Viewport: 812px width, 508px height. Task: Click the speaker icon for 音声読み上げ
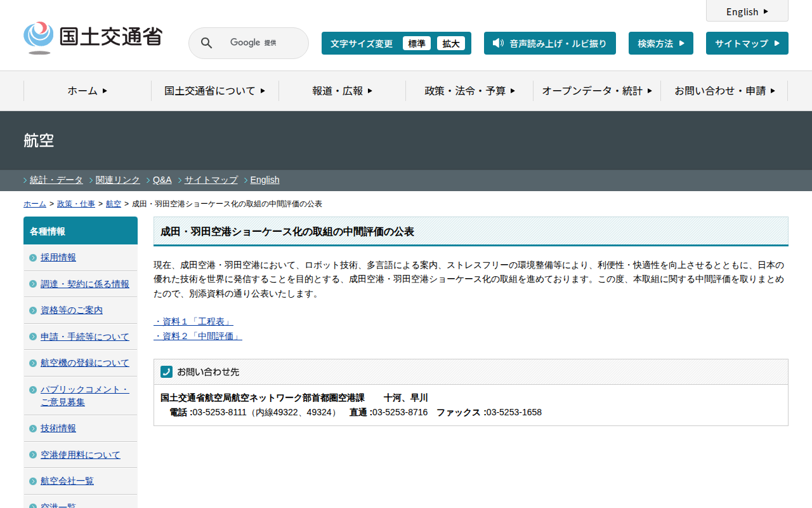[498, 43]
